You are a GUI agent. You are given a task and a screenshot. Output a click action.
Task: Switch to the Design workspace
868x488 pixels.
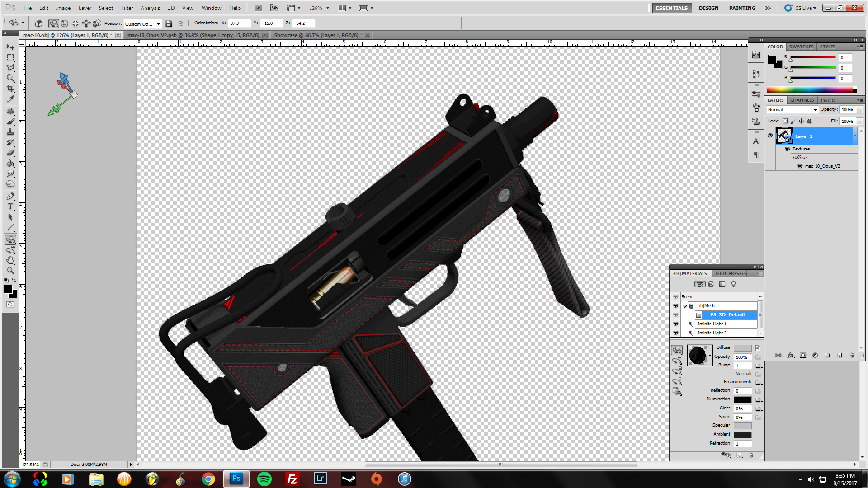coord(708,8)
